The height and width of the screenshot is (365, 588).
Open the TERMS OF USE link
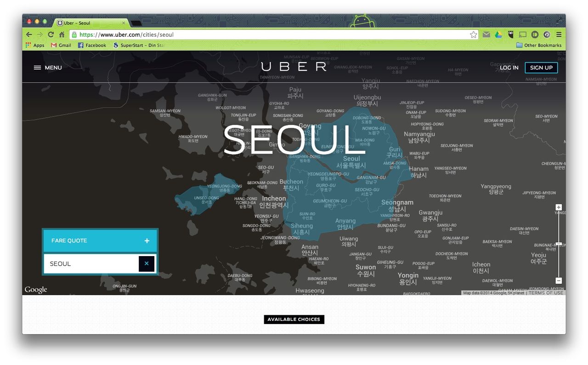(546, 292)
